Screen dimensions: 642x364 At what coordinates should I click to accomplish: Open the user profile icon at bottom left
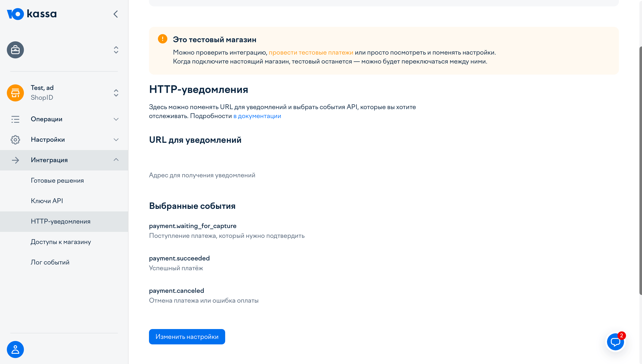coord(16,349)
